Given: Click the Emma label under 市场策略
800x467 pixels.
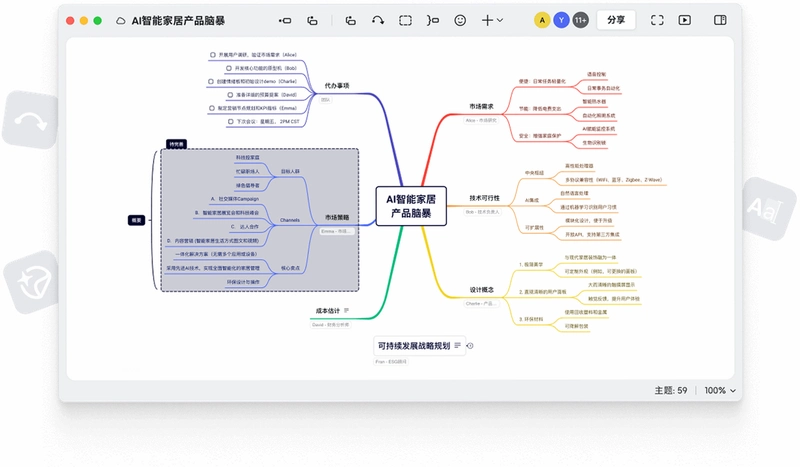Looking at the screenshot, I should click(x=336, y=231).
